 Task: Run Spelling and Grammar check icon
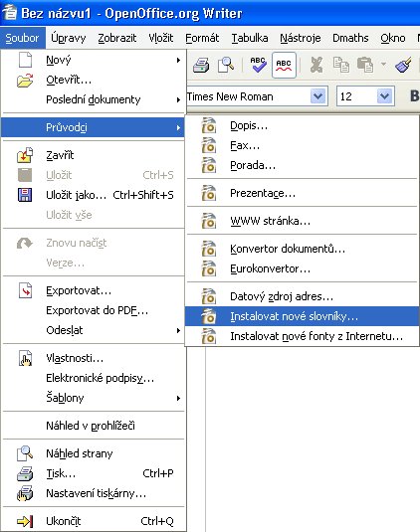click(x=258, y=65)
